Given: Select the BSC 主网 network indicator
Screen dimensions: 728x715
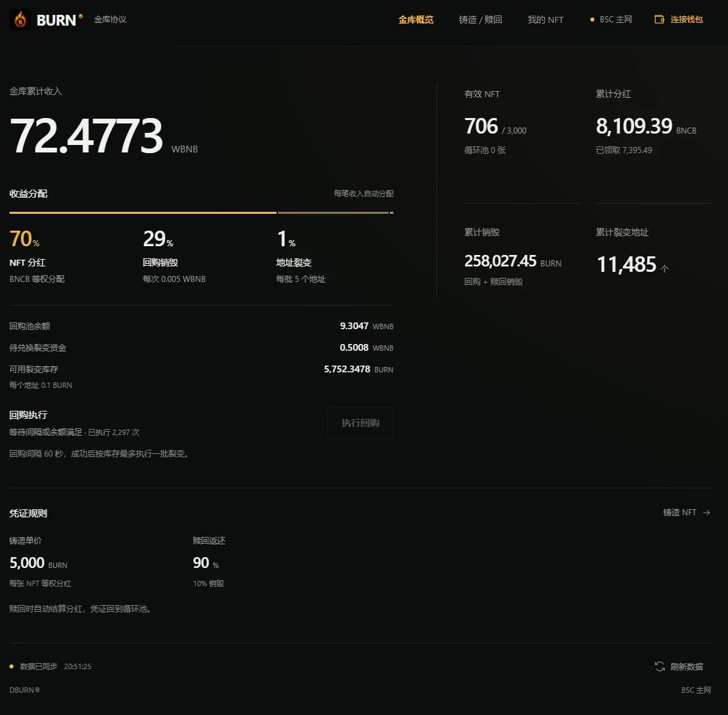Looking at the screenshot, I should (611, 20).
